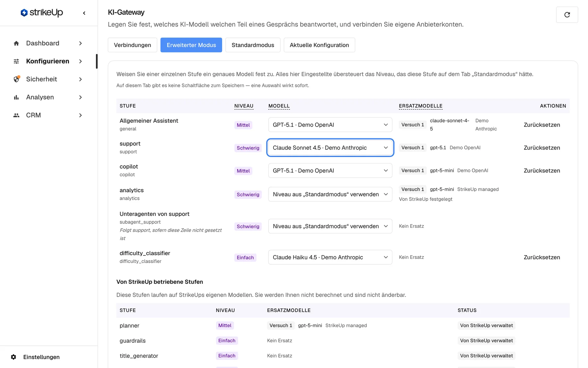This screenshot has width=588, height=368.
Task: Reset the Allgemeiner Assistent row via Zurücksetzen
Action: [x=542, y=125]
